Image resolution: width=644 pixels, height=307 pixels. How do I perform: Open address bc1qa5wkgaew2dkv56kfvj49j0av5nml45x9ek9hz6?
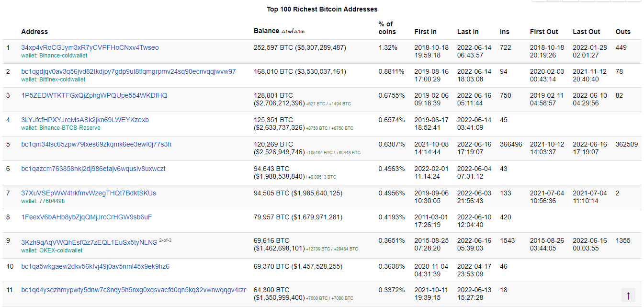pyautogui.click(x=95, y=266)
